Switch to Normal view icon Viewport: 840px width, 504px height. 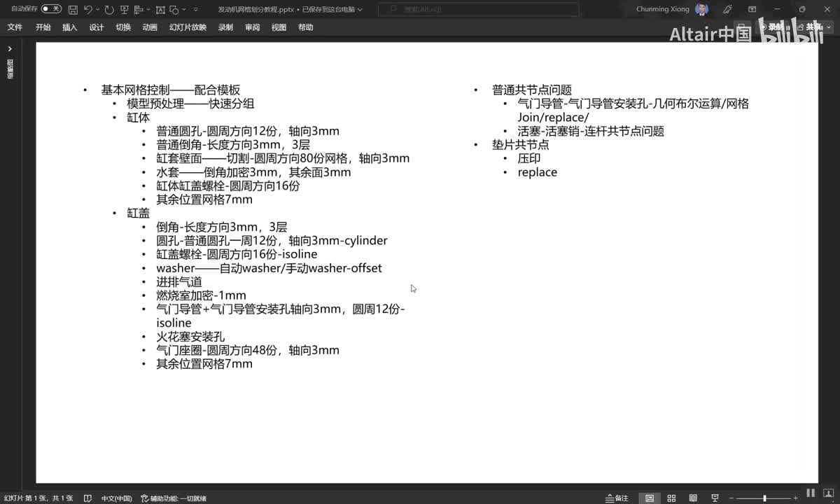(650, 498)
